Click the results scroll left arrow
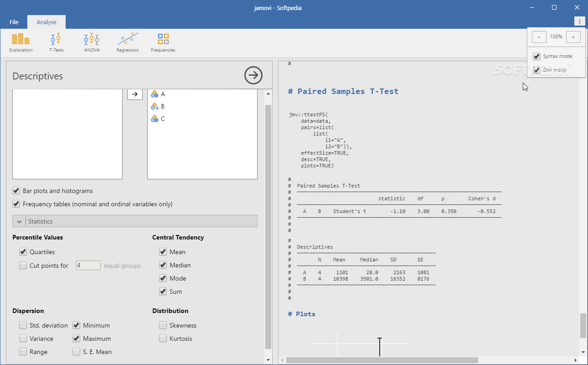This screenshot has width=588, height=365. click(283, 360)
